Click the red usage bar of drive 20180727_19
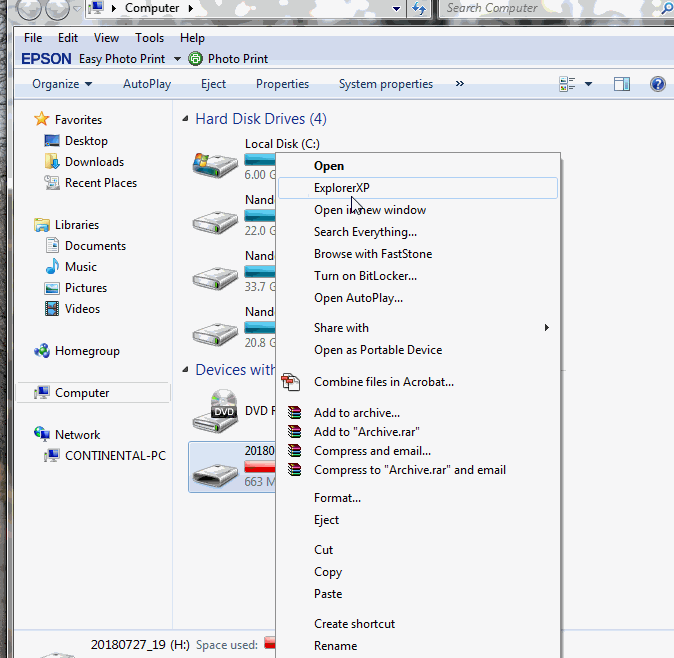This screenshot has width=674, height=658. (x=260, y=466)
